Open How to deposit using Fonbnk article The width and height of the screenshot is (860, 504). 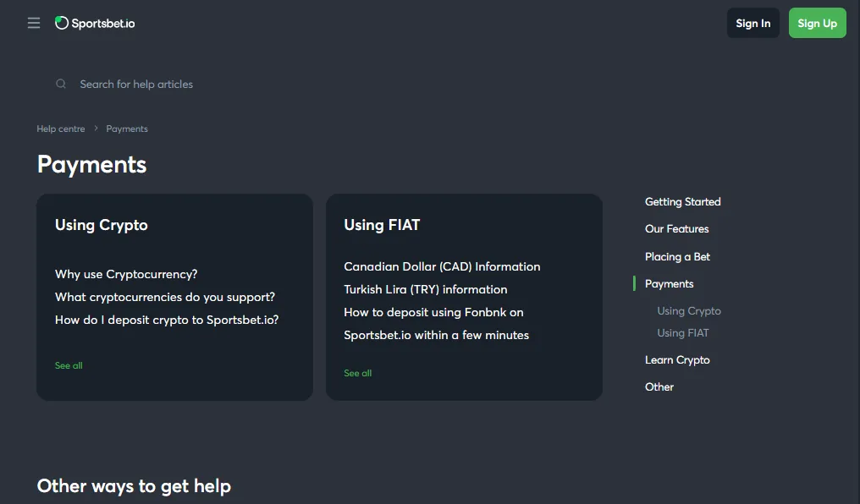(x=437, y=324)
